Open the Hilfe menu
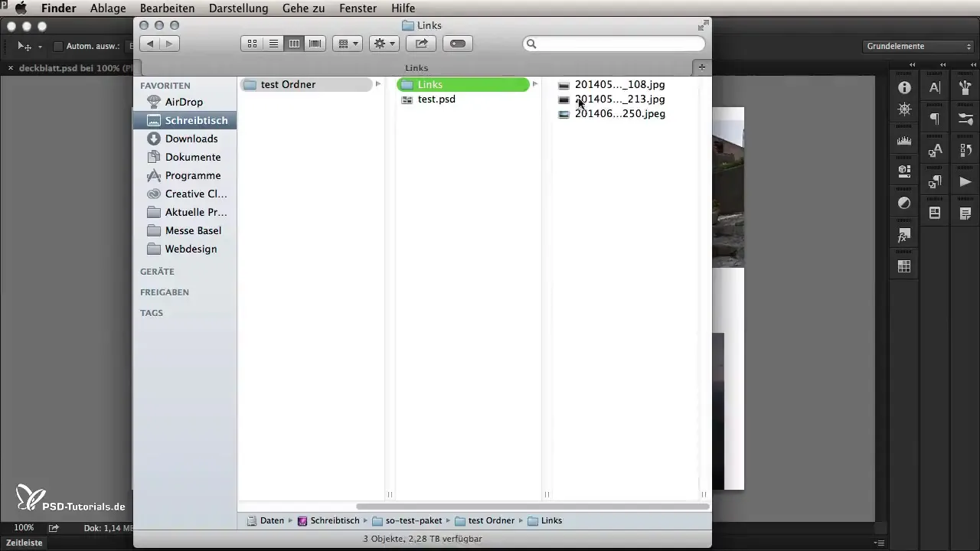Screen dimensions: 980x551 [x=403, y=8]
